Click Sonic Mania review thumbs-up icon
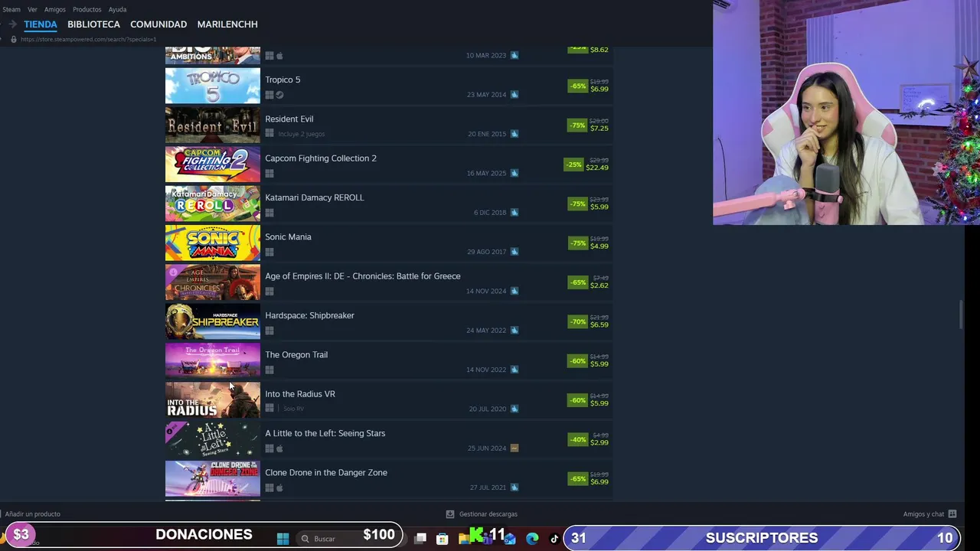The width and height of the screenshot is (980, 551). 514,252
